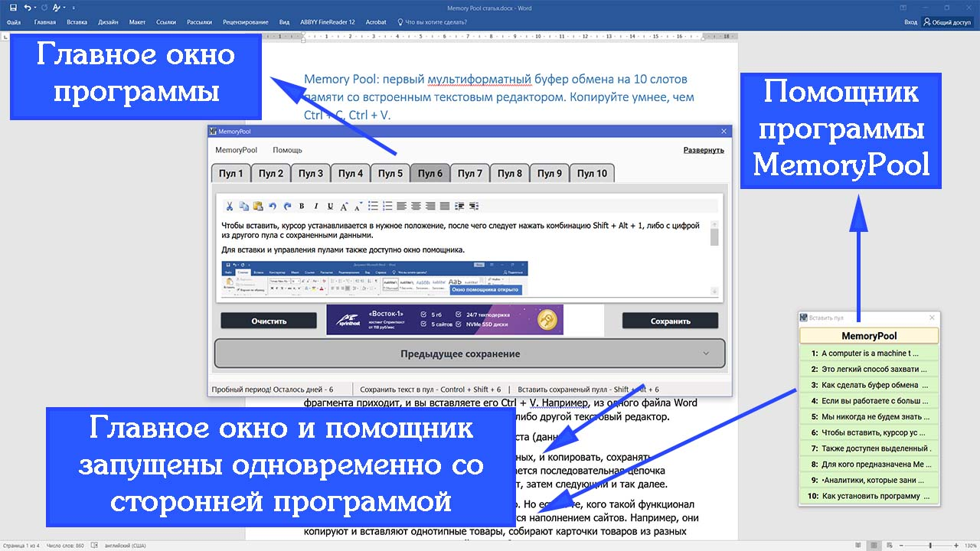Click the "Сохранить" button
Viewport: 980px width, 551px height.
pos(670,320)
